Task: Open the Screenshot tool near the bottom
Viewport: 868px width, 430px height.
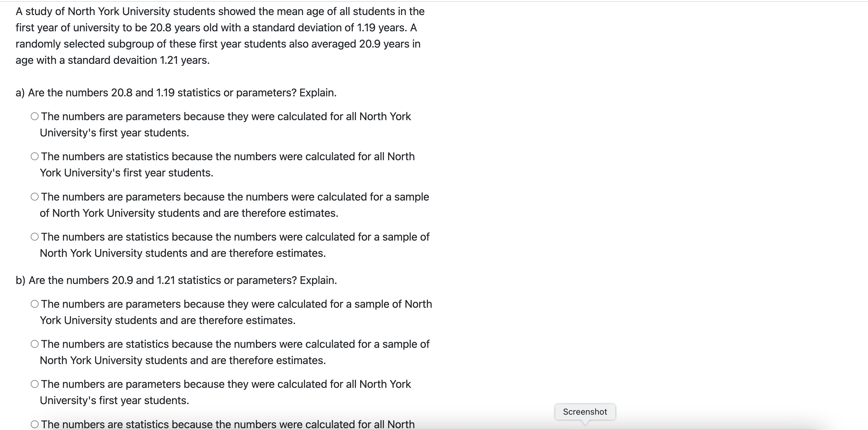Action: (585, 411)
